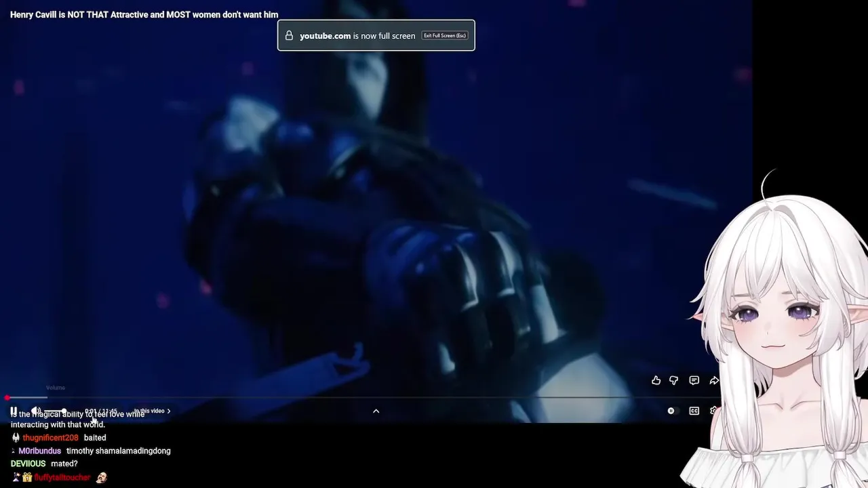
Task: Adjust the volume slider handle
Action: point(64,411)
